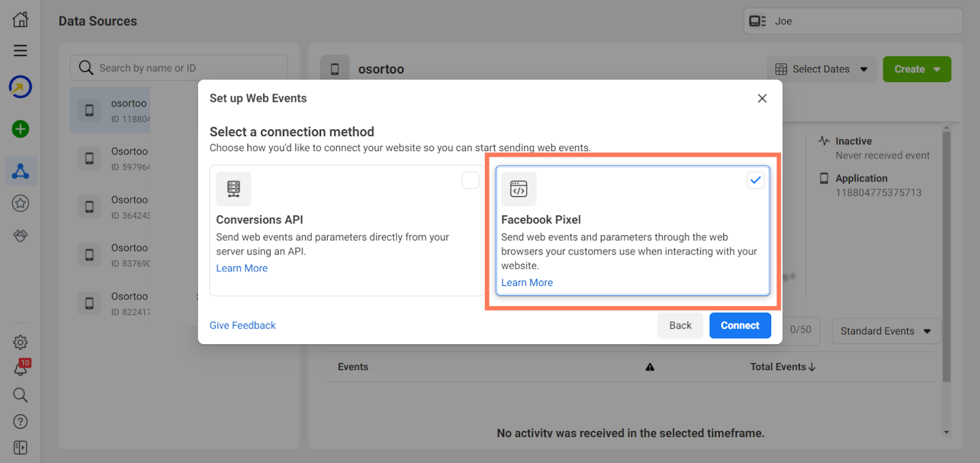Expand the Select Dates dropdown
This screenshot has width=980, height=463.
[x=821, y=69]
